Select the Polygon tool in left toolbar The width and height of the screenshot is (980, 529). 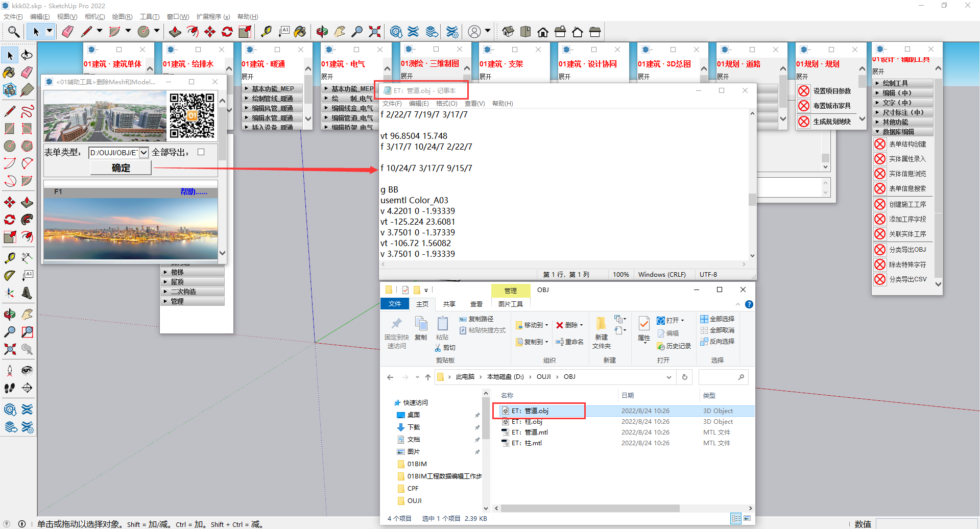tap(27, 146)
